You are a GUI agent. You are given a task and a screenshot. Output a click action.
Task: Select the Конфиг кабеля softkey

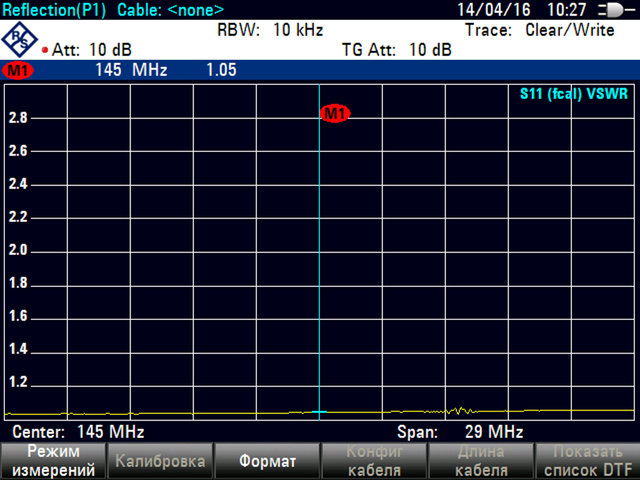coord(373,462)
